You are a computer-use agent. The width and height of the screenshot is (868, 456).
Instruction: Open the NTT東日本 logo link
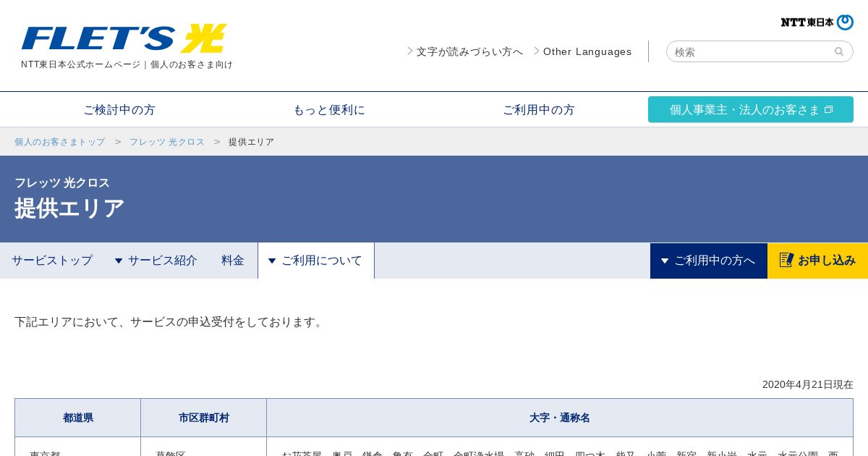tap(817, 22)
